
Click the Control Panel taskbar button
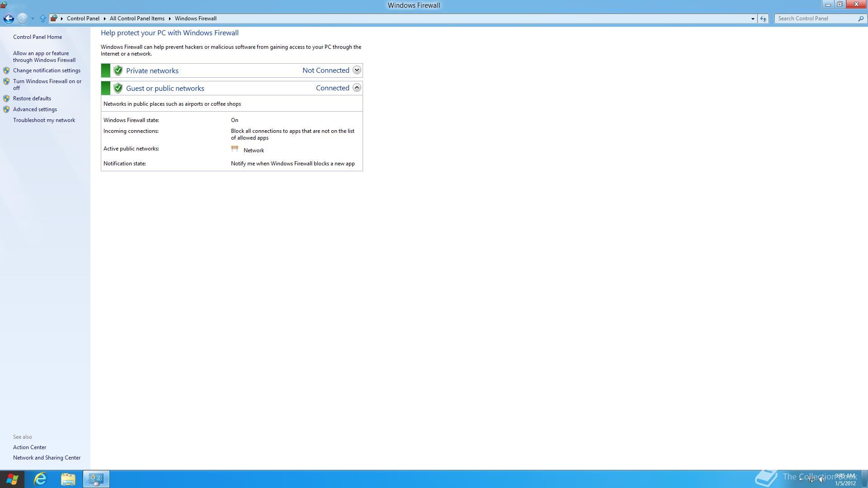(x=96, y=479)
